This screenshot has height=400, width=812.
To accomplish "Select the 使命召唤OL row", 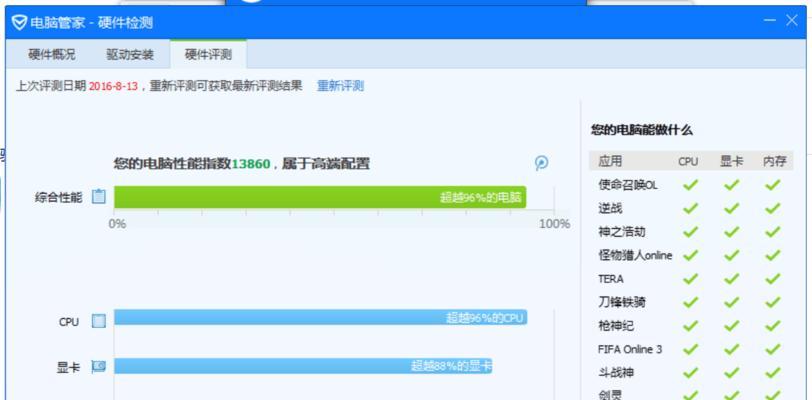I will click(x=691, y=184).
